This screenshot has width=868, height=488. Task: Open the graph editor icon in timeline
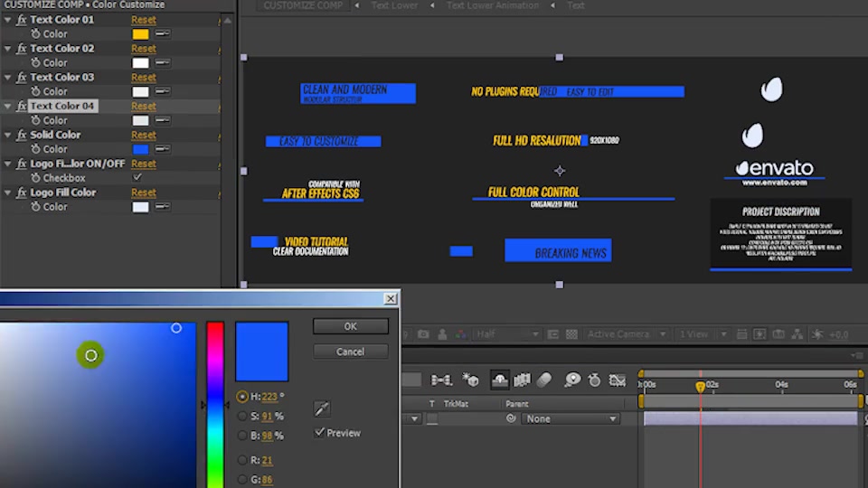pos(618,380)
